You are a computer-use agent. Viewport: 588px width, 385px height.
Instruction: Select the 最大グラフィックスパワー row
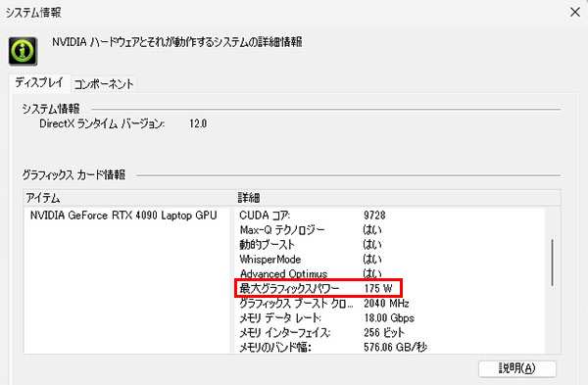(390, 288)
